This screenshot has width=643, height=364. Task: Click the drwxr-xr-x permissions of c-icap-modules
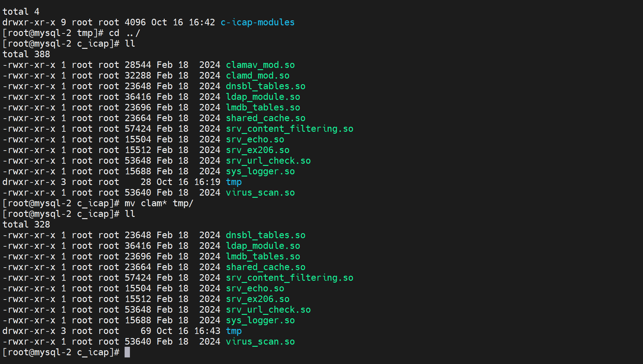click(29, 23)
